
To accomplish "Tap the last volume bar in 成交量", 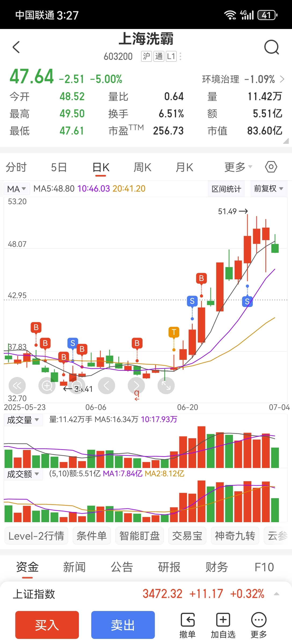I will click(x=275, y=458).
